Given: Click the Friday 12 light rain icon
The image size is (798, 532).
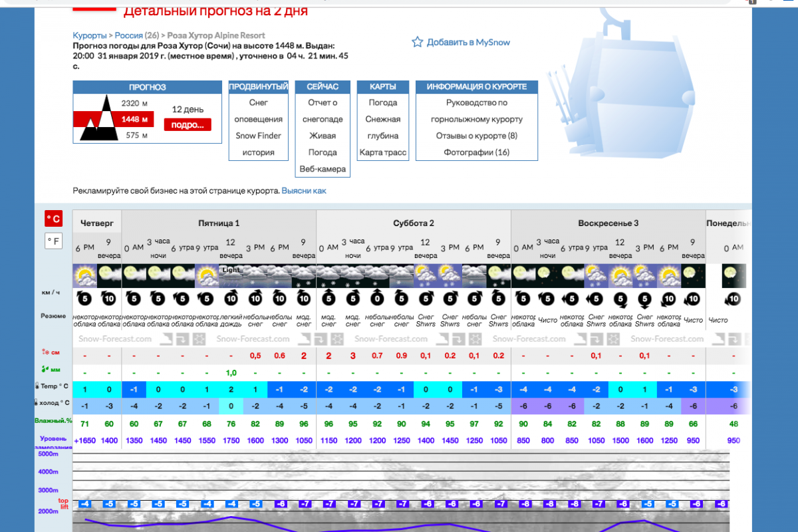Looking at the screenshot, I should [231, 275].
